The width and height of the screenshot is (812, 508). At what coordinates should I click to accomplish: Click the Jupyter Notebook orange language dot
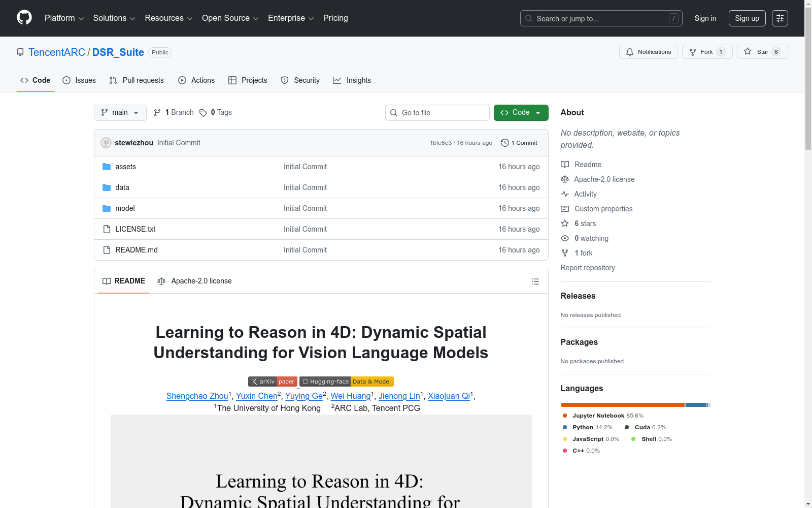(x=565, y=416)
